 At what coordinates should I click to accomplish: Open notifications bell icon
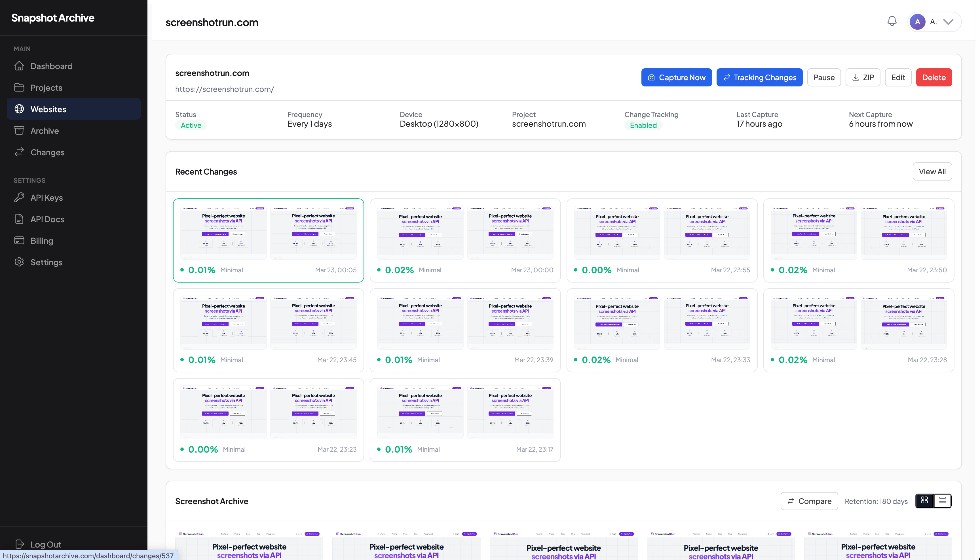tap(892, 22)
